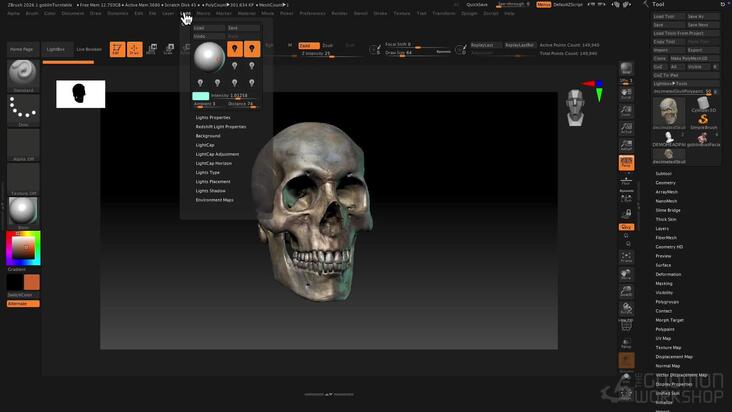The width and height of the screenshot is (732, 412).
Task: Expand Environment Maps section
Action: pyautogui.click(x=214, y=200)
